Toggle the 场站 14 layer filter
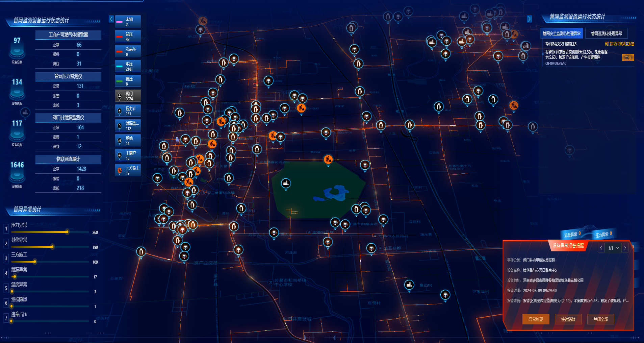 pyautogui.click(x=128, y=140)
